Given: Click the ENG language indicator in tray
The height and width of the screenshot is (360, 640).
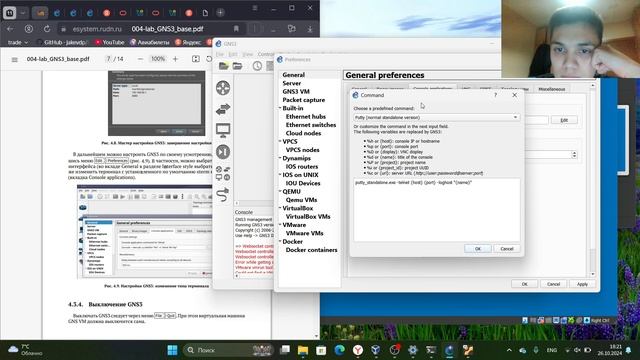Looking at the screenshot, I should (x=552, y=350).
